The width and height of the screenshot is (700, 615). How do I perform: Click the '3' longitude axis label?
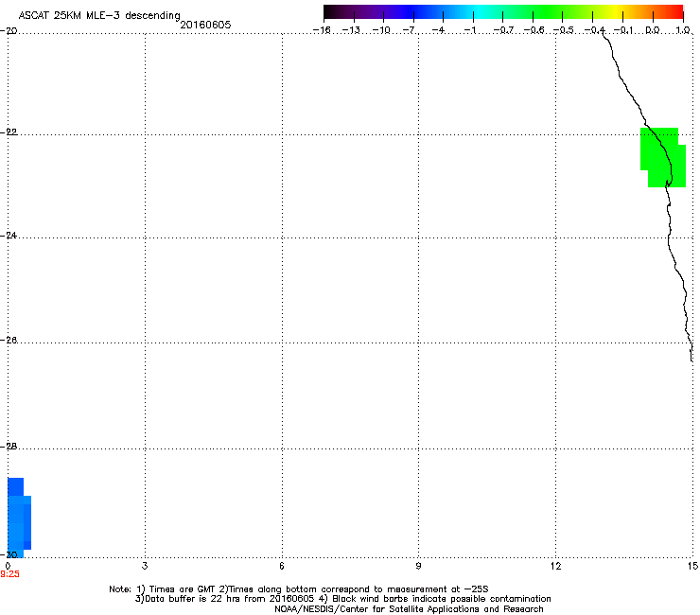click(145, 566)
